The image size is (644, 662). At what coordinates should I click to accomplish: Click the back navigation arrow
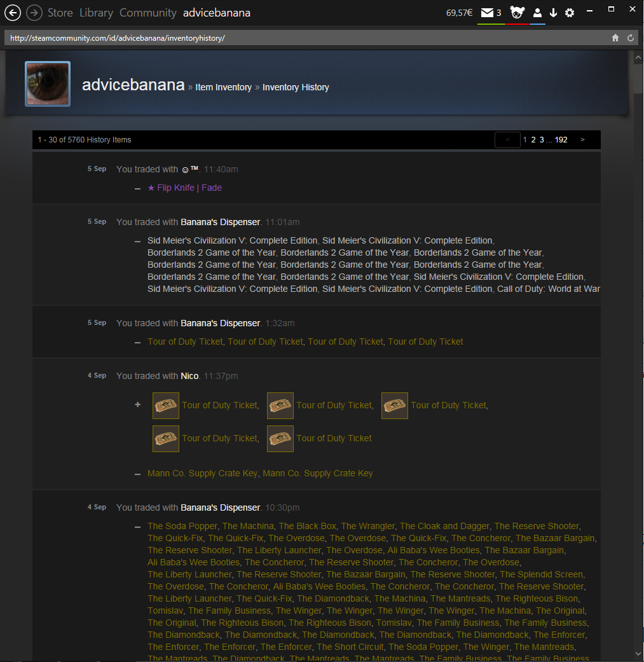click(x=13, y=13)
